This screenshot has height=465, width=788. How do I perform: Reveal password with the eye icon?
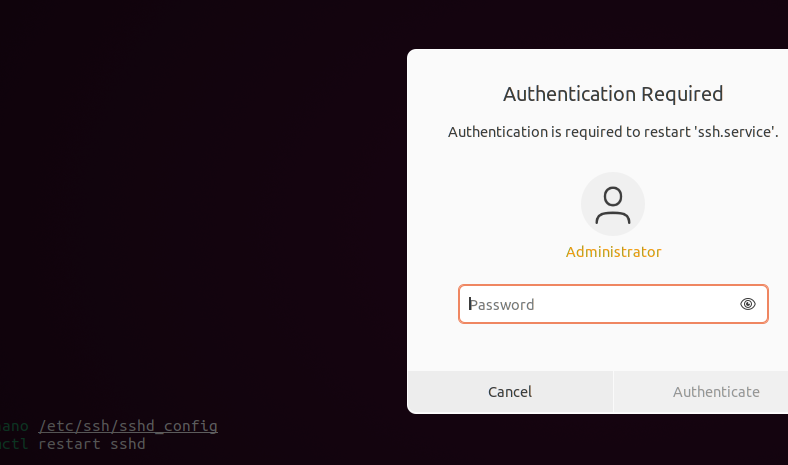(747, 304)
